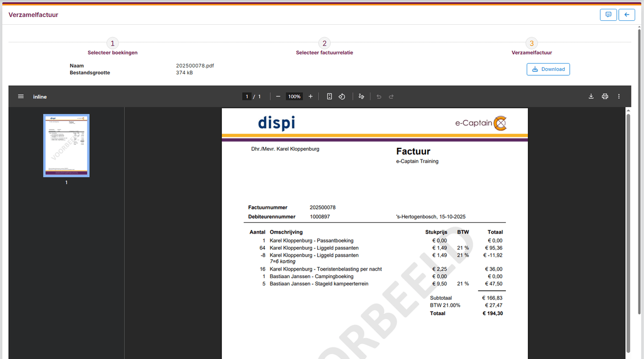Viewport: 644px width, 359px height.
Task: Click the blue Download button
Action: coord(548,69)
